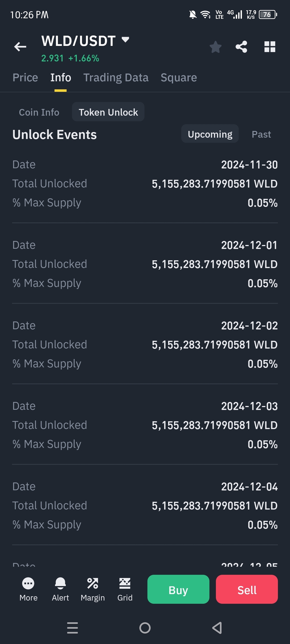Select the 2024-12-02 unlock event entry

[x=145, y=345]
